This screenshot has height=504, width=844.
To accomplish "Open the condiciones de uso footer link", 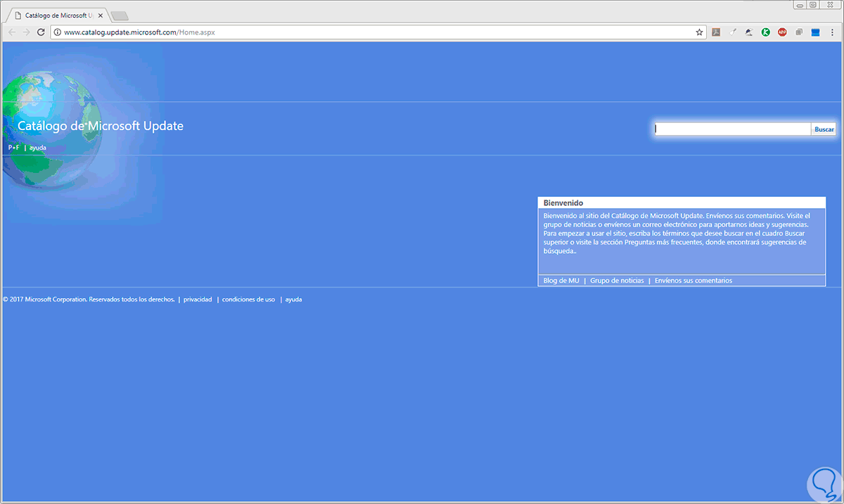I will (x=248, y=299).
